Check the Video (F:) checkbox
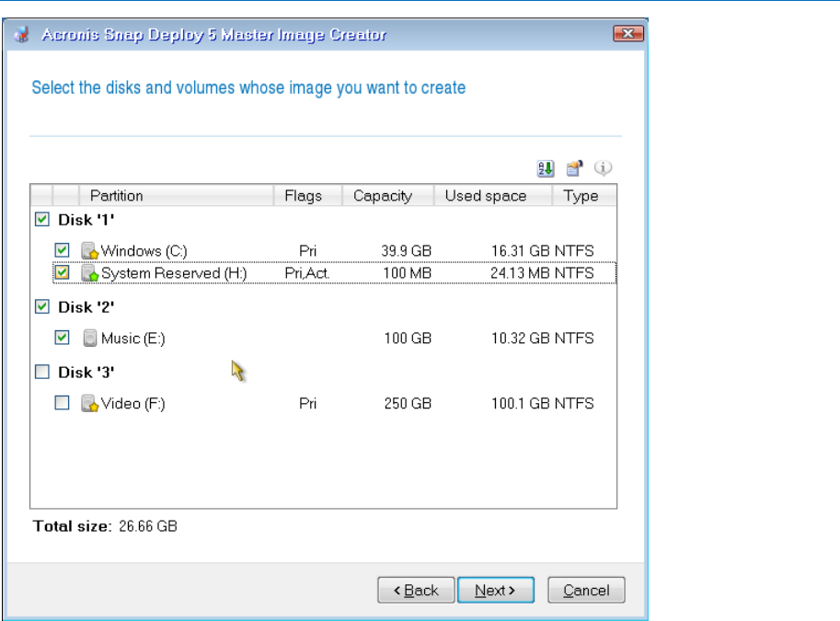The height and width of the screenshot is (621, 840). coord(63,403)
